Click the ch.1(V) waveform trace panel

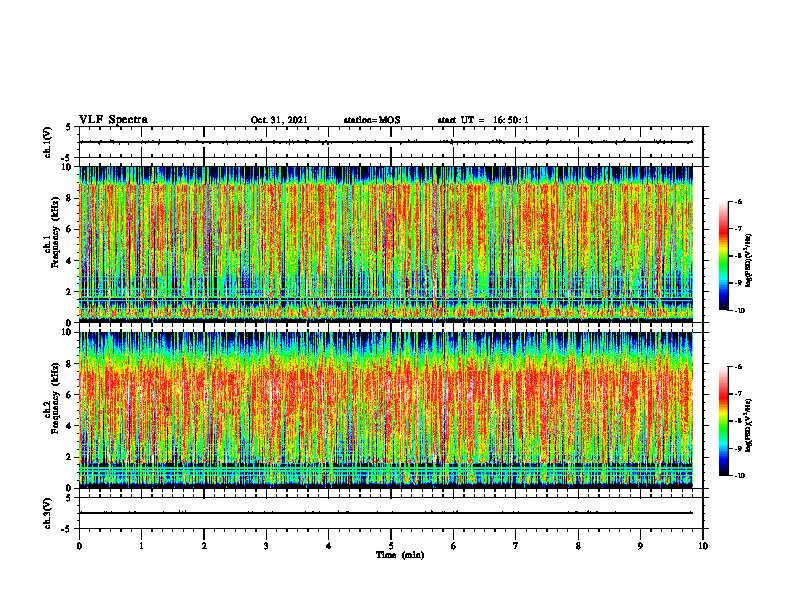point(391,142)
